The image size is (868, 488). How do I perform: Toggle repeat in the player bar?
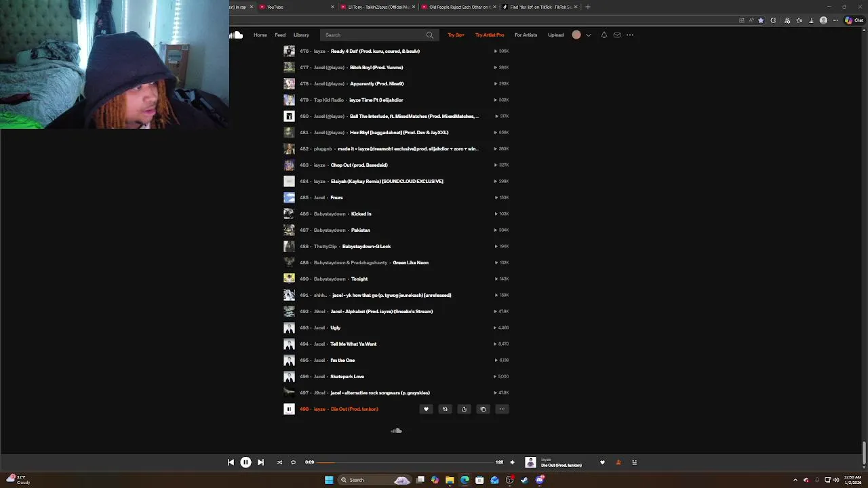293,462
